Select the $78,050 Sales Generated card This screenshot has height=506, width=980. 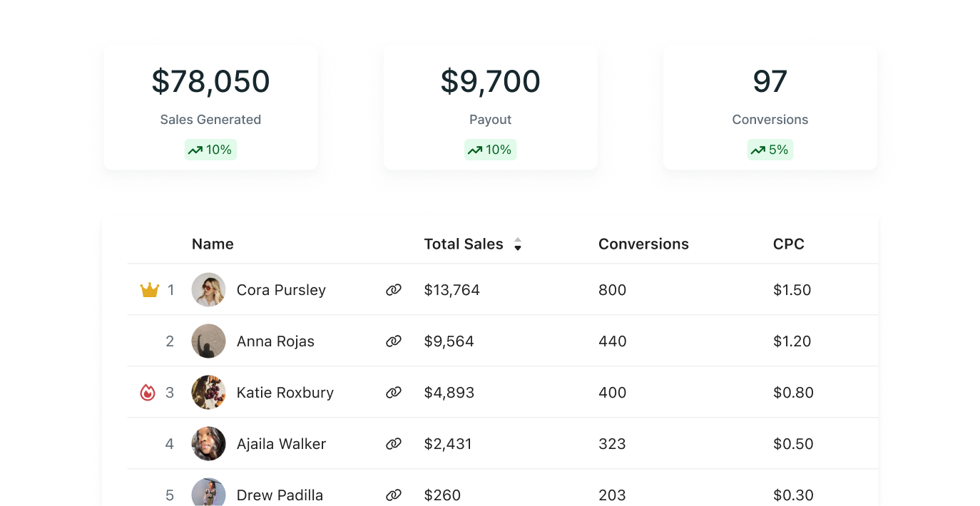click(x=210, y=108)
